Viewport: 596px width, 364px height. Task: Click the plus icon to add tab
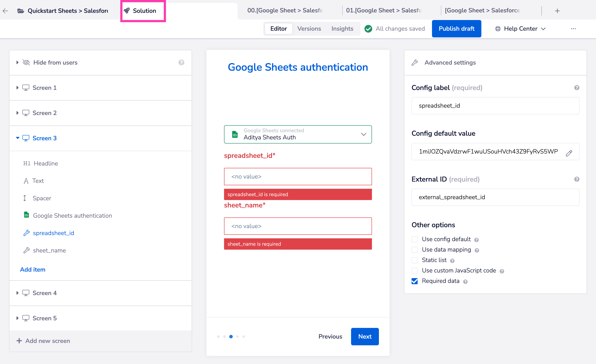[x=557, y=11]
